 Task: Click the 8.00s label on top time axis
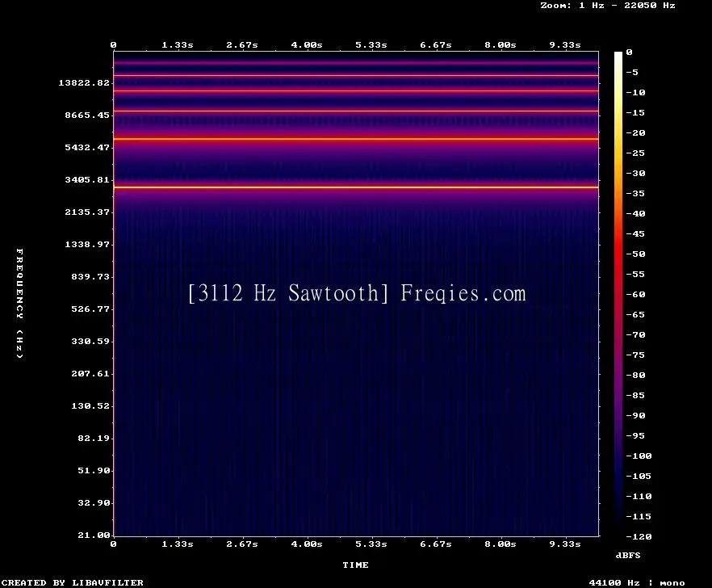click(x=500, y=44)
